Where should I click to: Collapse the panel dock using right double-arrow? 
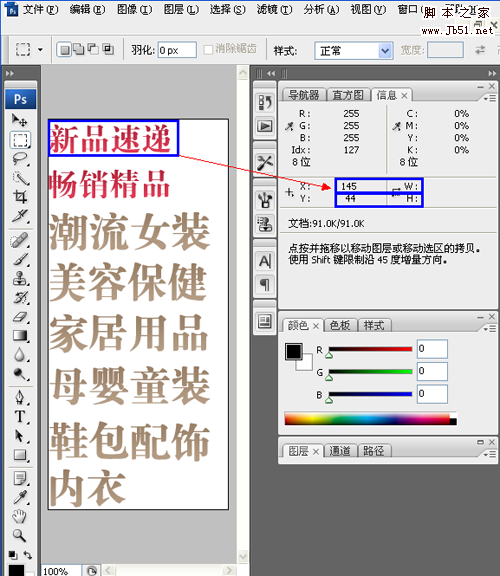point(492,73)
